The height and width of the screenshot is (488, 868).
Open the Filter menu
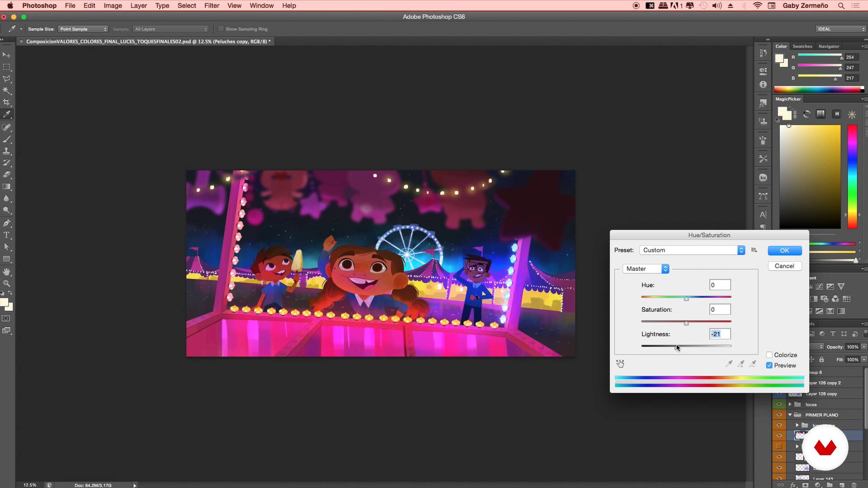tap(212, 5)
